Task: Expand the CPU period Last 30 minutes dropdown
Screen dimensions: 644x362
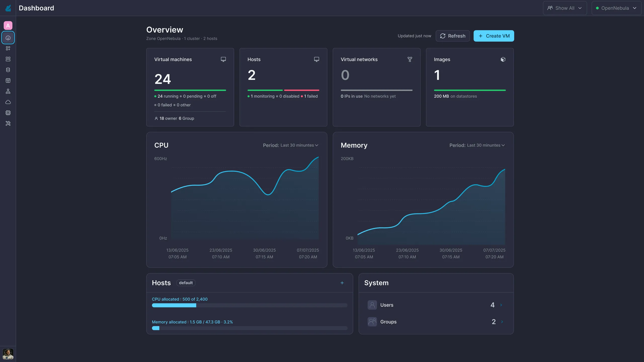Action: pyautogui.click(x=299, y=145)
